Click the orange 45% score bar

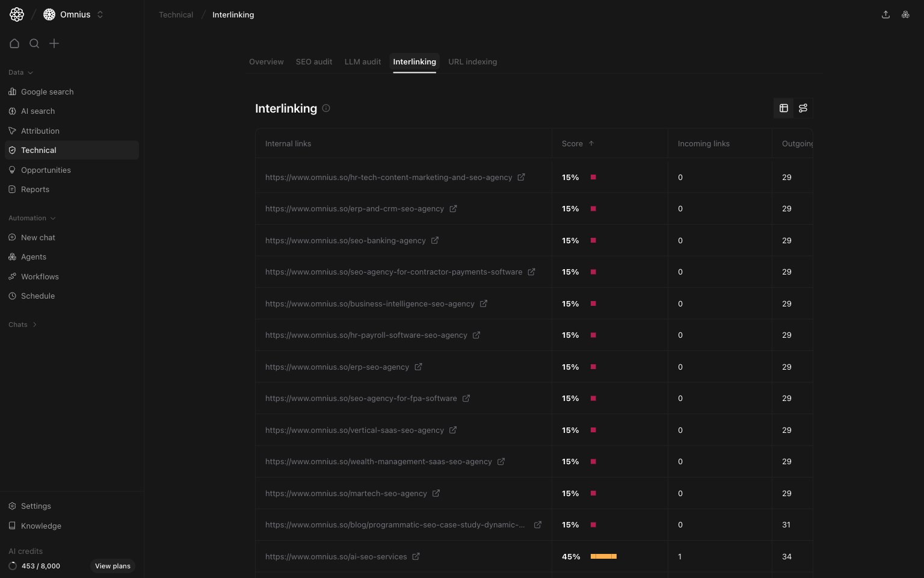tap(603, 556)
